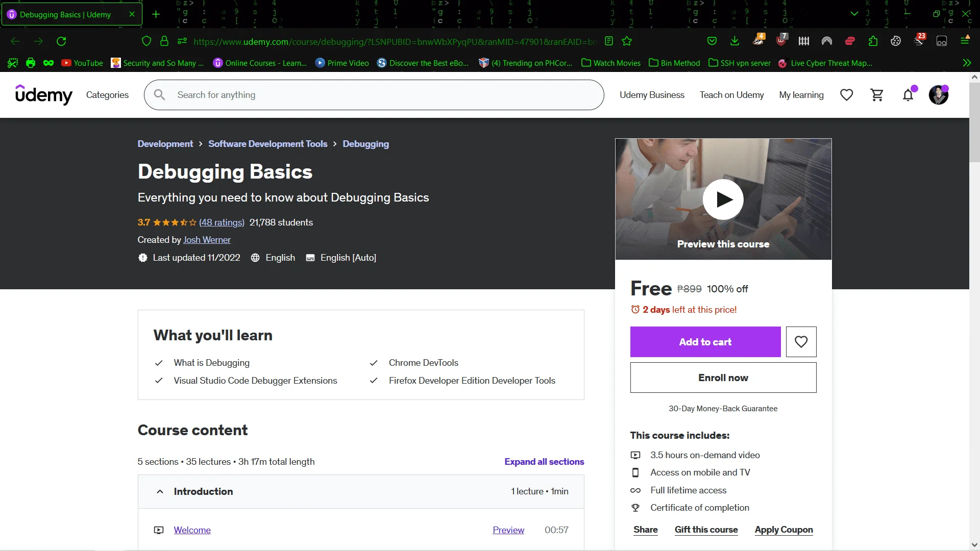Image resolution: width=980 pixels, height=551 pixels.
Task: Open the browser hamburger application menu
Action: tap(965, 40)
